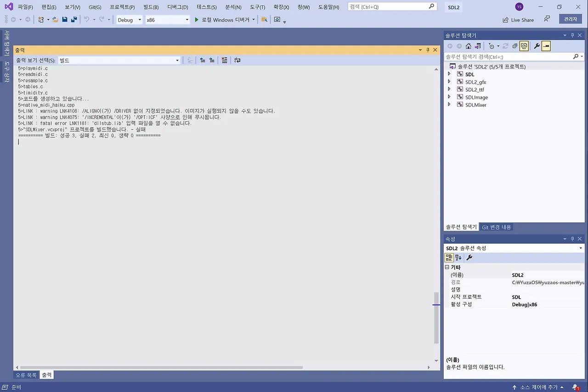Toggle word wrap in the output window
The height and width of the screenshot is (392, 588).
[x=237, y=60]
